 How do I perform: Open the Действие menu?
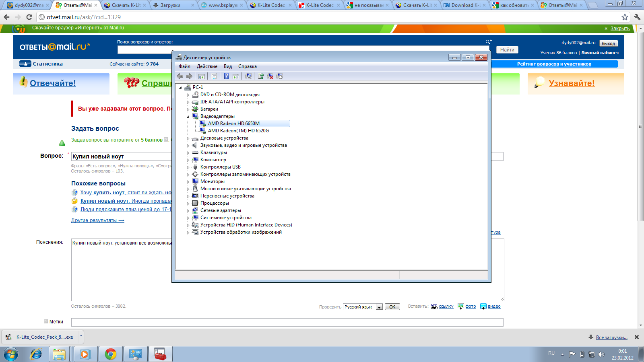click(x=207, y=66)
